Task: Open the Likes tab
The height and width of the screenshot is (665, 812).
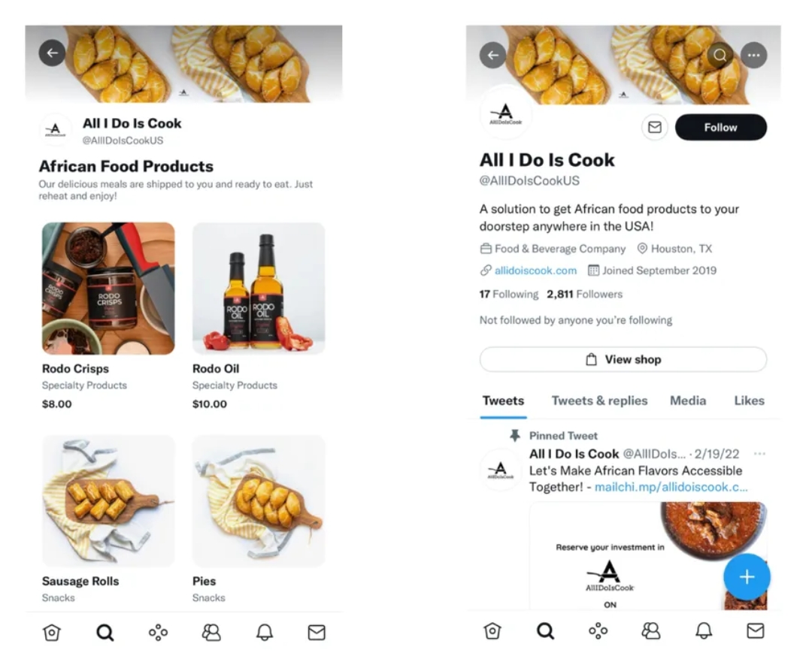Action: click(x=749, y=401)
